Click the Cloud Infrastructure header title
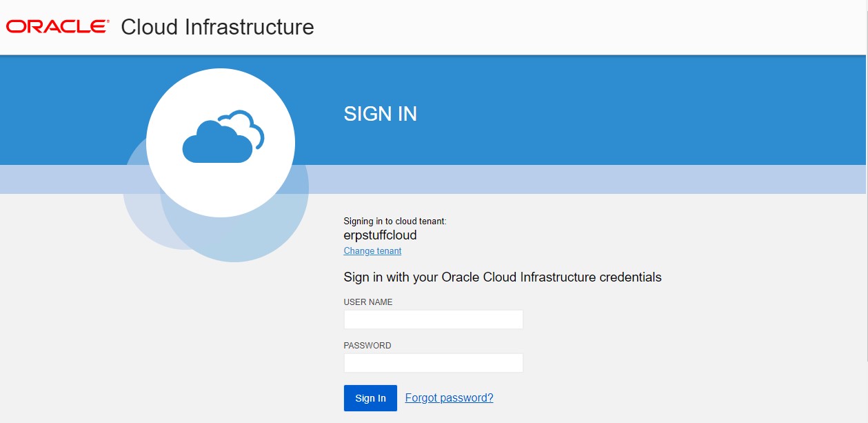 click(x=217, y=27)
